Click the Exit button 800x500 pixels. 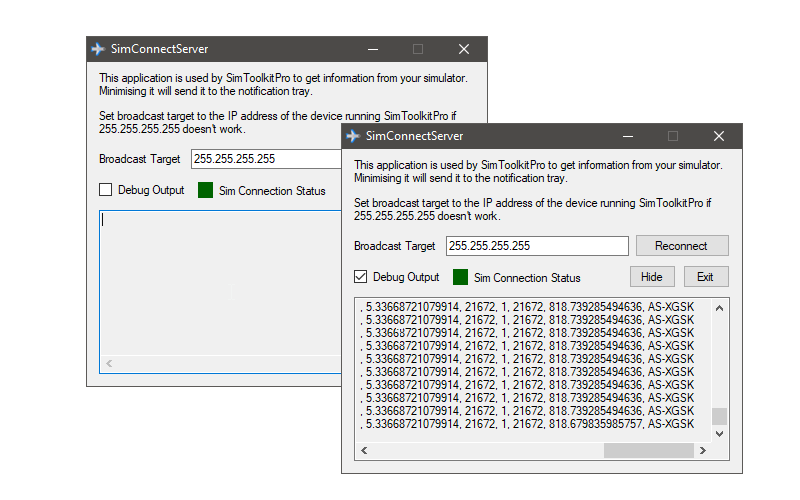click(705, 277)
